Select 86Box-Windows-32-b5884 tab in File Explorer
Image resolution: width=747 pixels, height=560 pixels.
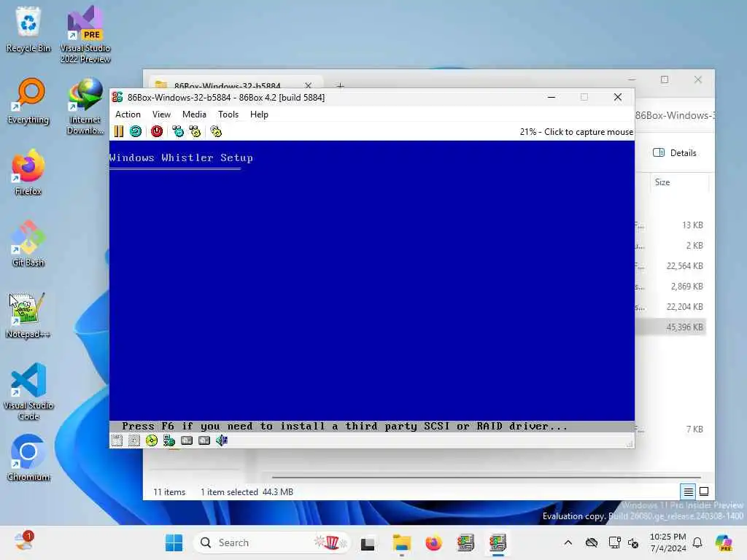coord(227,86)
